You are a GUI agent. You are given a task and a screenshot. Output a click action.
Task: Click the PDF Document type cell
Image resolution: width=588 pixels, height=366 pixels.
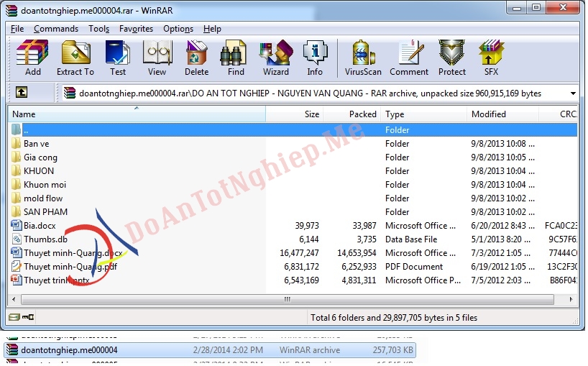(414, 267)
